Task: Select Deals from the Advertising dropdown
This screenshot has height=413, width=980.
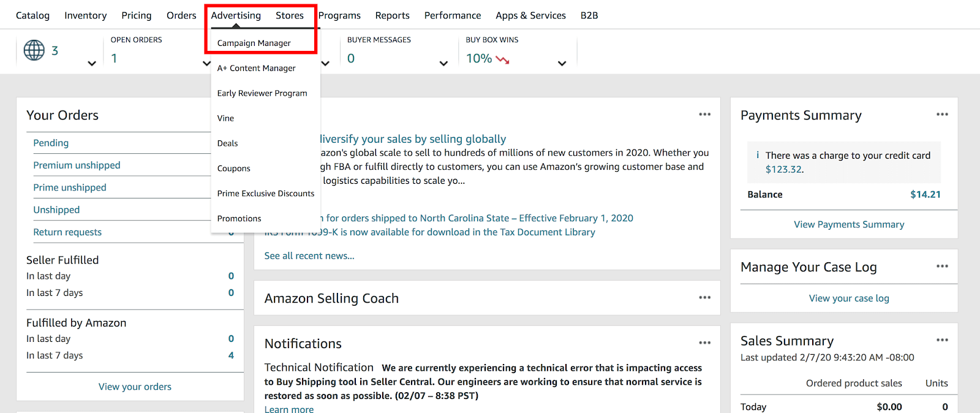Action: [227, 143]
